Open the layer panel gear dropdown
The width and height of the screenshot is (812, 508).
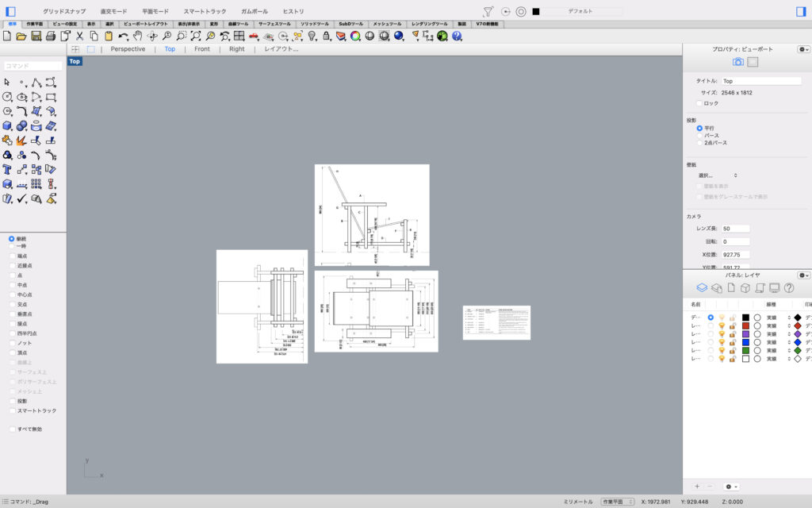tap(804, 275)
